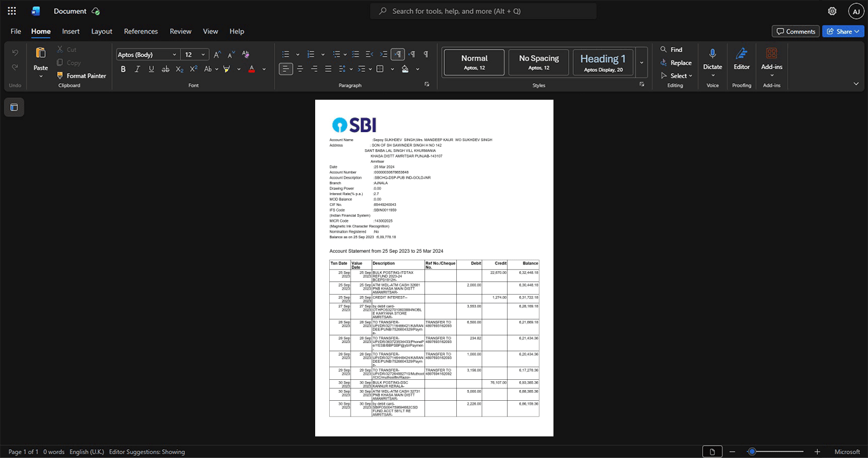Open Change Case dropdown arrow
This screenshot has width=868, height=458.
click(x=216, y=69)
